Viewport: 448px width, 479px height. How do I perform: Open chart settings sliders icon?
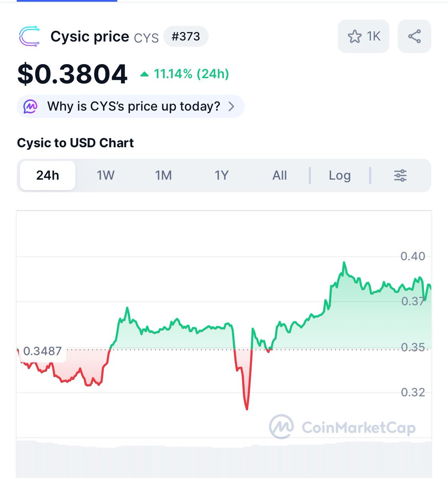(x=400, y=176)
